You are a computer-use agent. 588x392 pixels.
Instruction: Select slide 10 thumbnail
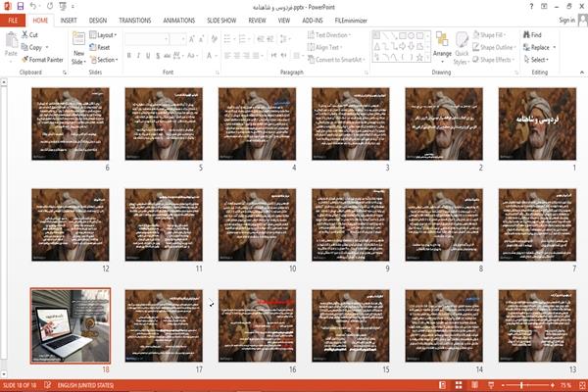(x=257, y=224)
